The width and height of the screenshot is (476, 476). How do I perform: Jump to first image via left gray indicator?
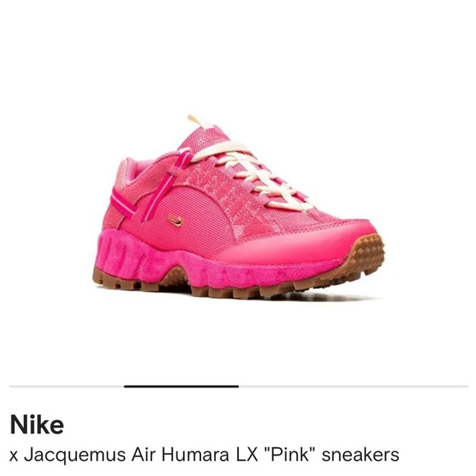pos(66,387)
